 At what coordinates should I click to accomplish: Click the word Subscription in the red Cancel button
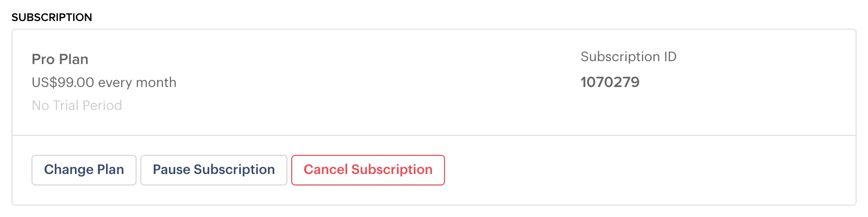pos(392,170)
